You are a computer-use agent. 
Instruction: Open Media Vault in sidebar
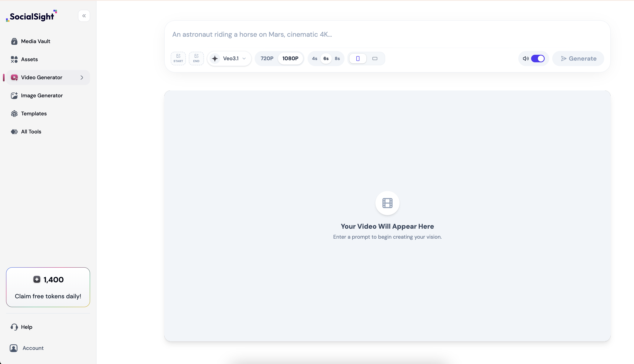[x=36, y=41]
